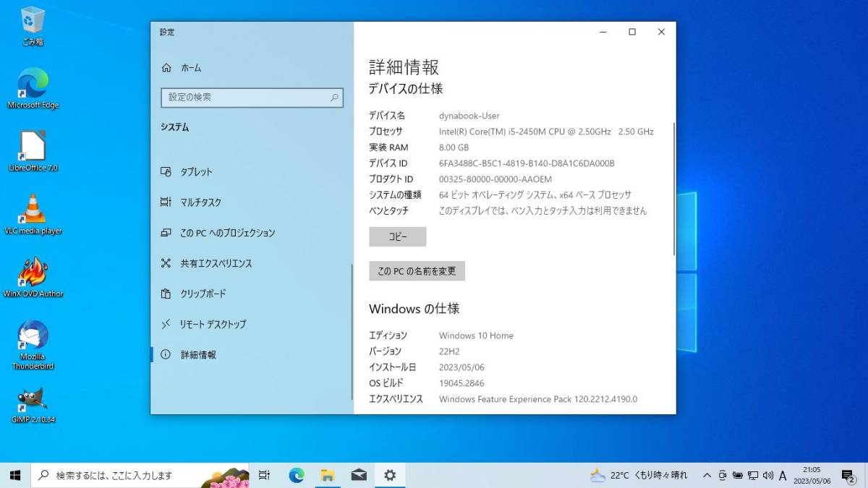The width and height of the screenshot is (868, 488).
Task: Open GIMP 2.10.34 desktop shortcut
Action: (x=33, y=406)
